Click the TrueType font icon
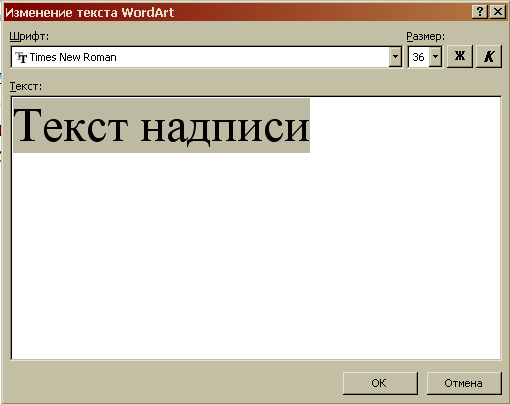Screen dimensions: 510x404 [x=21, y=57]
